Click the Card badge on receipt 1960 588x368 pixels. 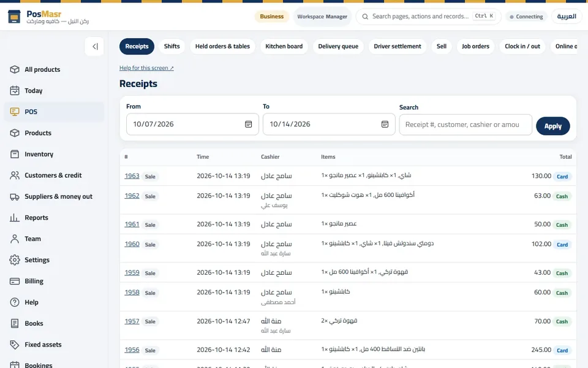pos(562,245)
